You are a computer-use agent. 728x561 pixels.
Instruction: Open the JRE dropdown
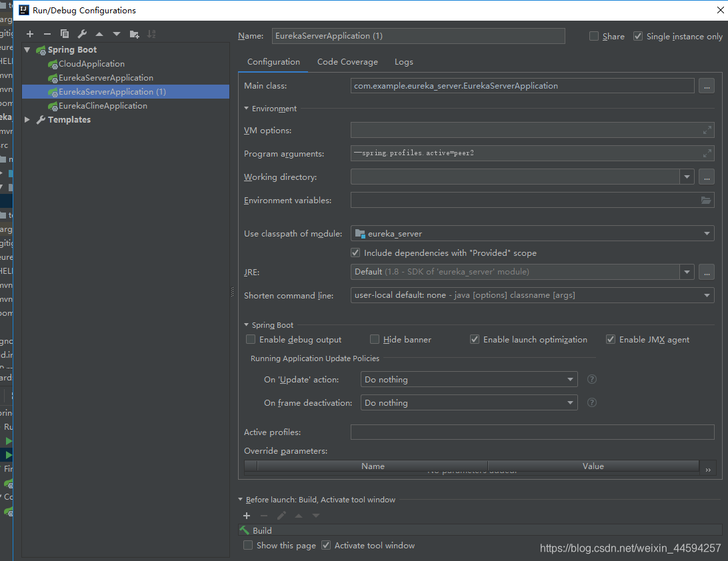click(x=687, y=273)
